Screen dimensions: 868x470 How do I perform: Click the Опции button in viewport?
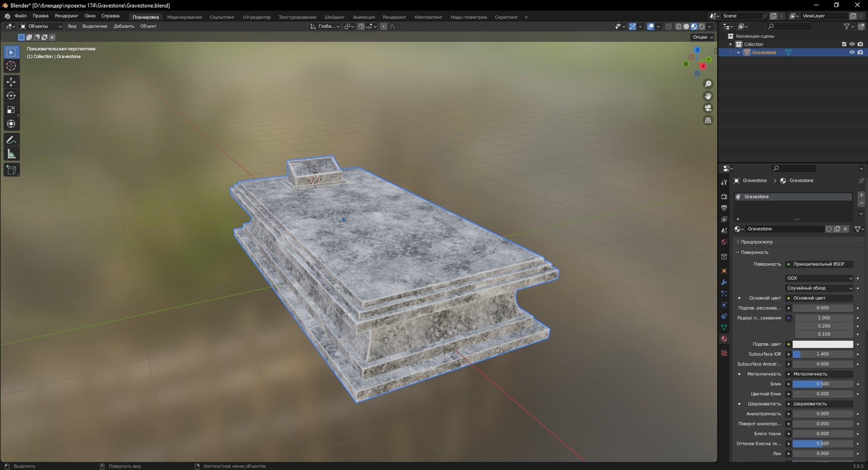tap(703, 37)
